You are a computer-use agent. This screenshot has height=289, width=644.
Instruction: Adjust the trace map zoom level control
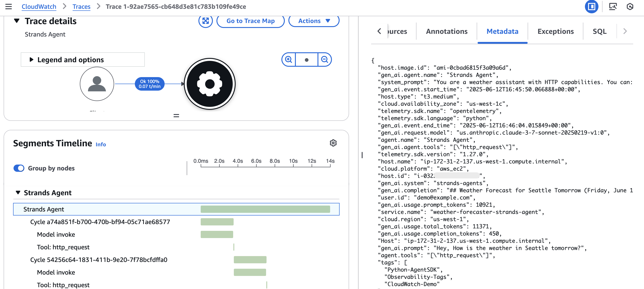(x=306, y=60)
